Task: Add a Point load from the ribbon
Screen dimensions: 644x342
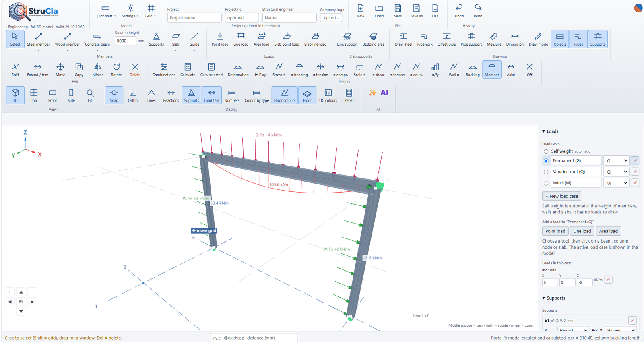Action: click(x=220, y=39)
